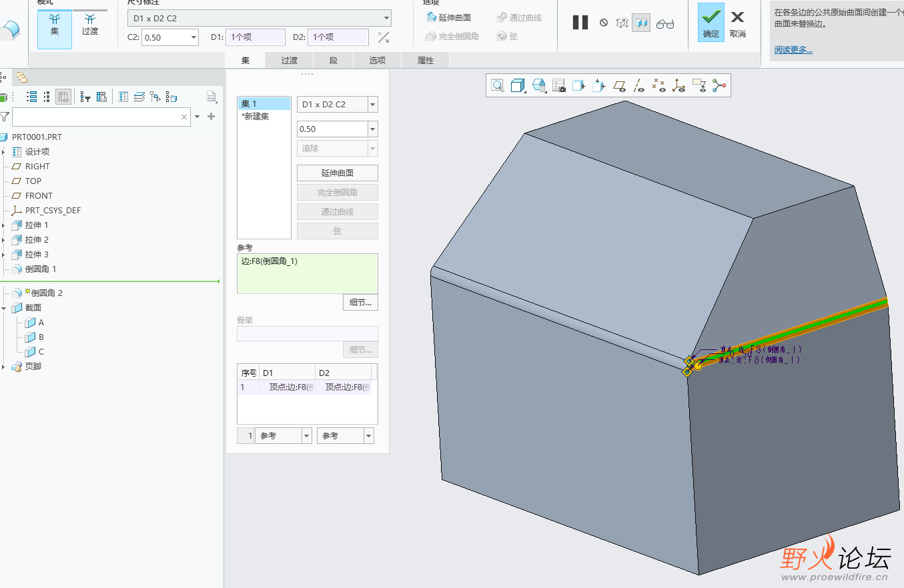
Task: Click the plus icon beside search box
Action: click(x=211, y=117)
